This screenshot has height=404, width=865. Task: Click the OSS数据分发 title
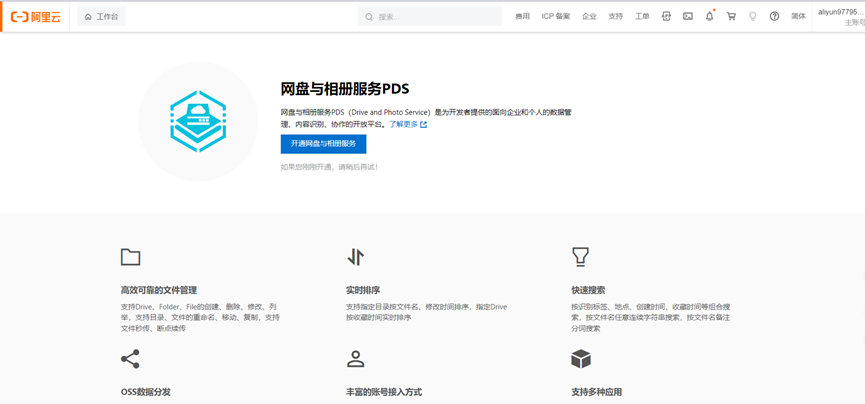[146, 392]
